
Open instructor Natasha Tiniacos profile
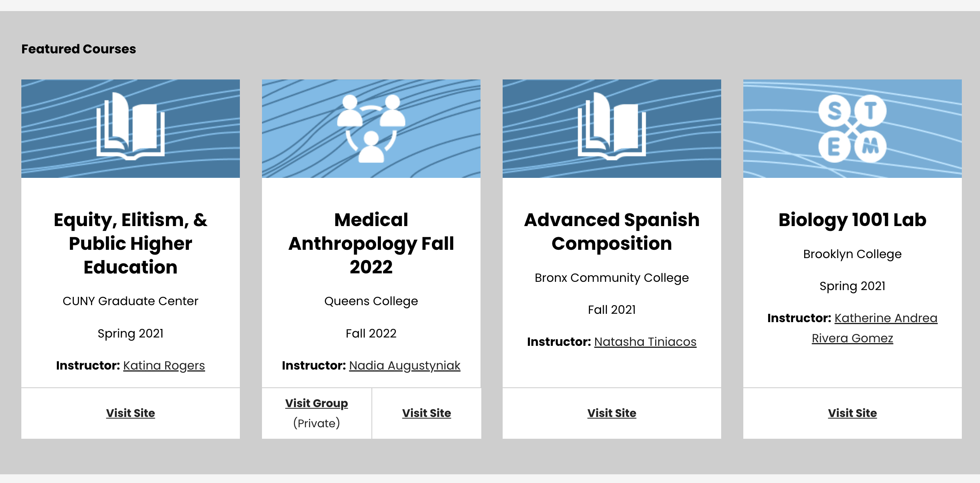tap(645, 342)
